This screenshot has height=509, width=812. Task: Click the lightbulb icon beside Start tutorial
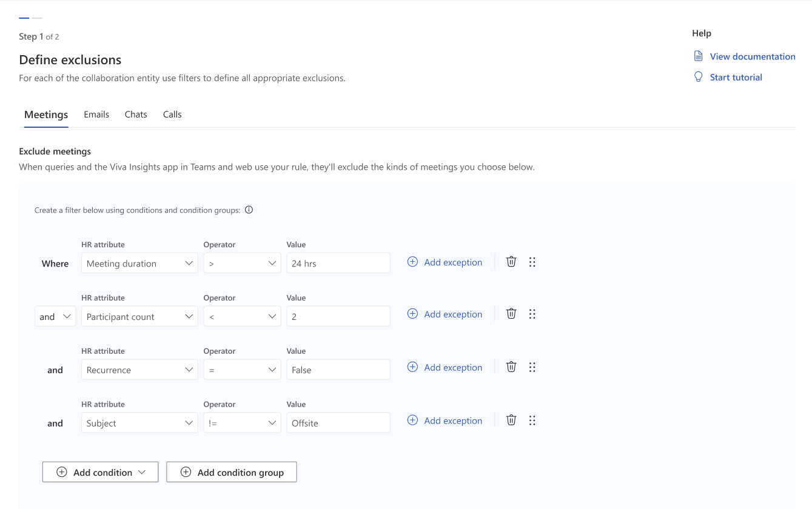coord(698,76)
